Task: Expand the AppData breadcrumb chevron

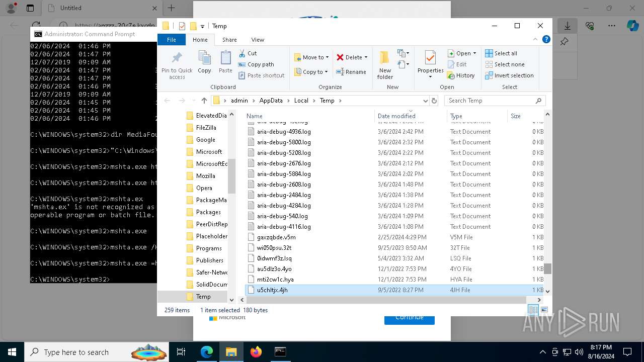Action: pos(288,101)
